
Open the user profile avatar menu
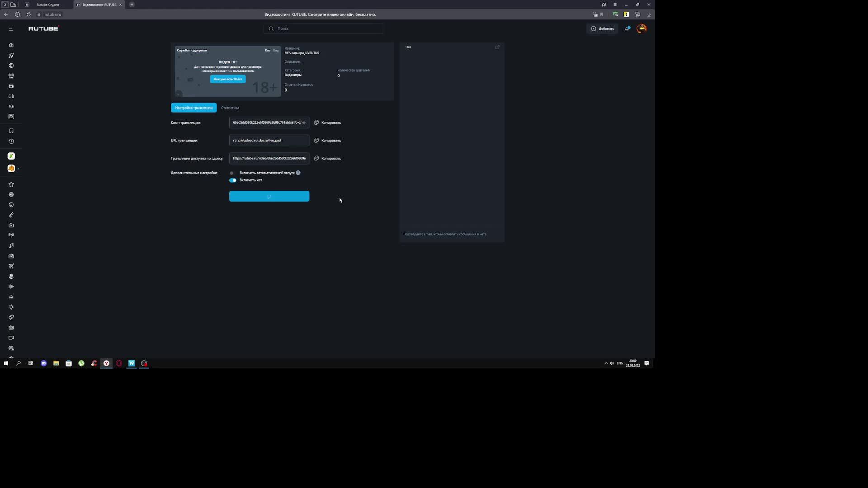coord(642,28)
